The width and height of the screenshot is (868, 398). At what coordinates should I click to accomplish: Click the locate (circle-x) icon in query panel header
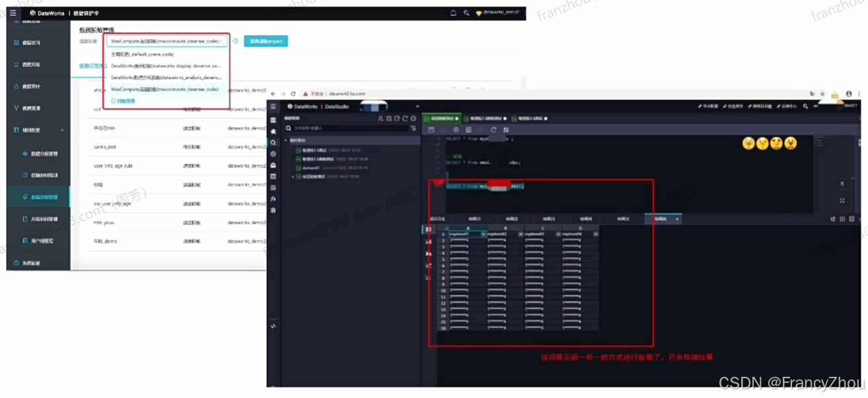(x=414, y=118)
